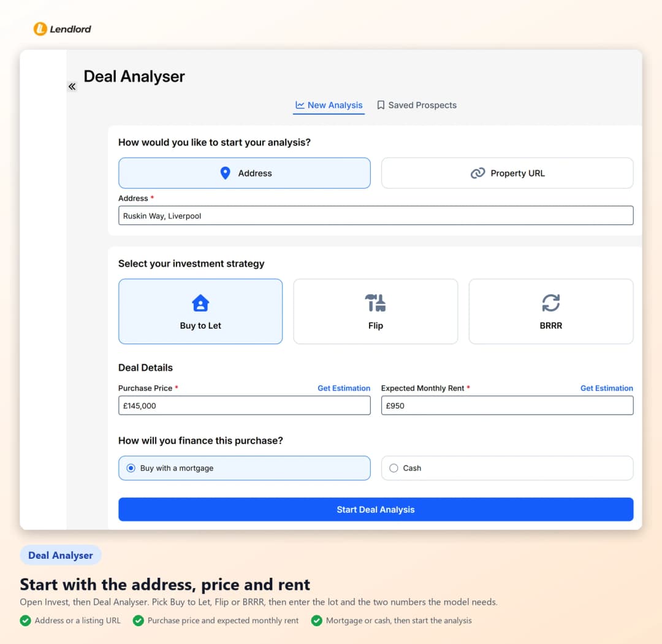The height and width of the screenshot is (644, 662).
Task: Switch to the New Analysis tab
Action: tap(329, 105)
